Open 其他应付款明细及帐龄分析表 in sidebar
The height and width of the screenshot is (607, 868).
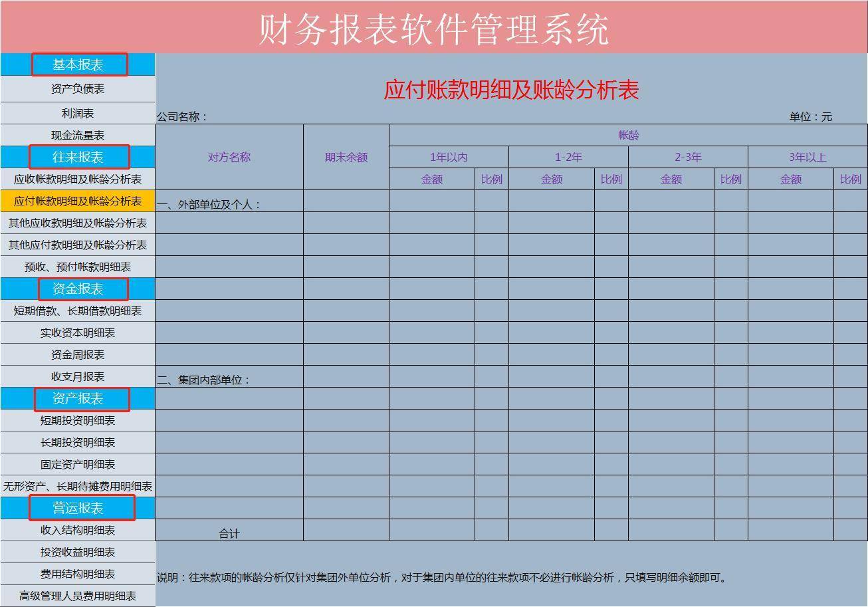[x=78, y=245]
